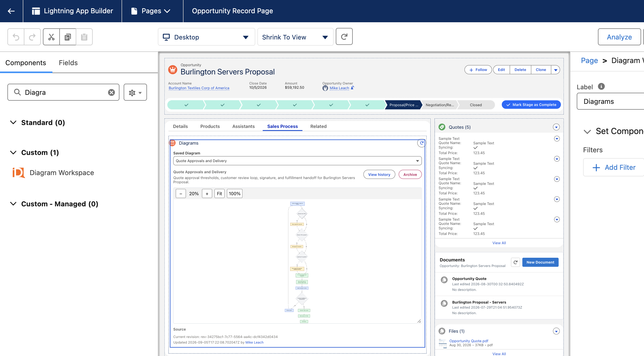Select the Proposal/Price stage in path
The height and width of the screenshot is (356, 644).
403,105
